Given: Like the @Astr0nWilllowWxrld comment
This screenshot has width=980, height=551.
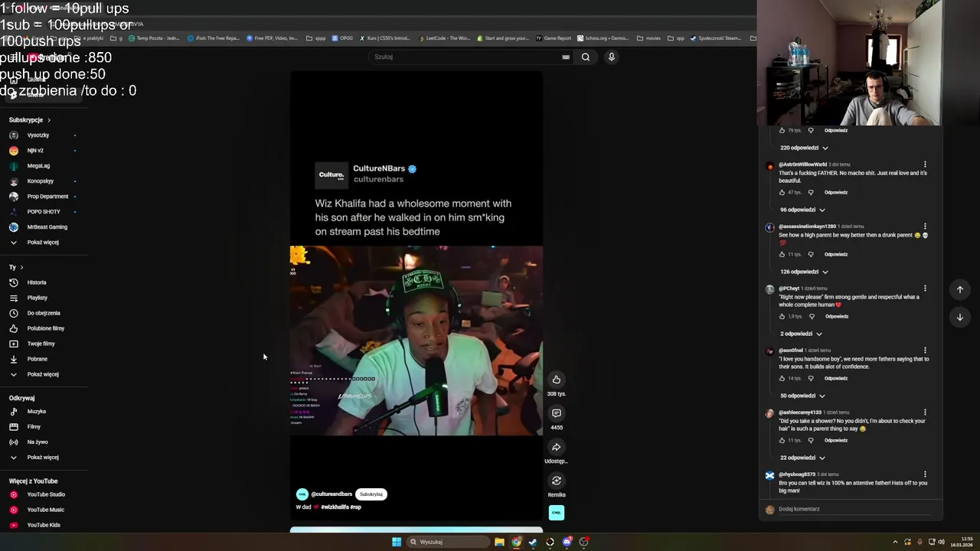Looking at the screenshot, I should click(782, 192).
